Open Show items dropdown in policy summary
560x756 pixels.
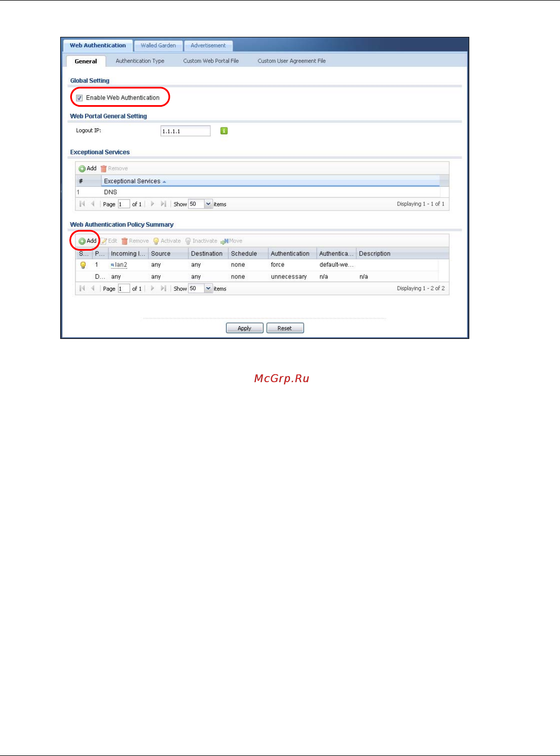[x=208, y=289]
